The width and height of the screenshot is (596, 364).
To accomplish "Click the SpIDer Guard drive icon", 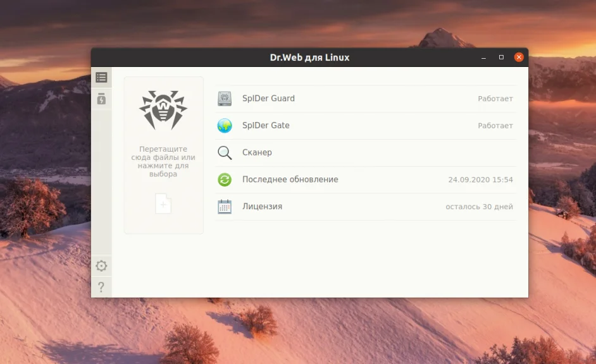I will 225,99.
